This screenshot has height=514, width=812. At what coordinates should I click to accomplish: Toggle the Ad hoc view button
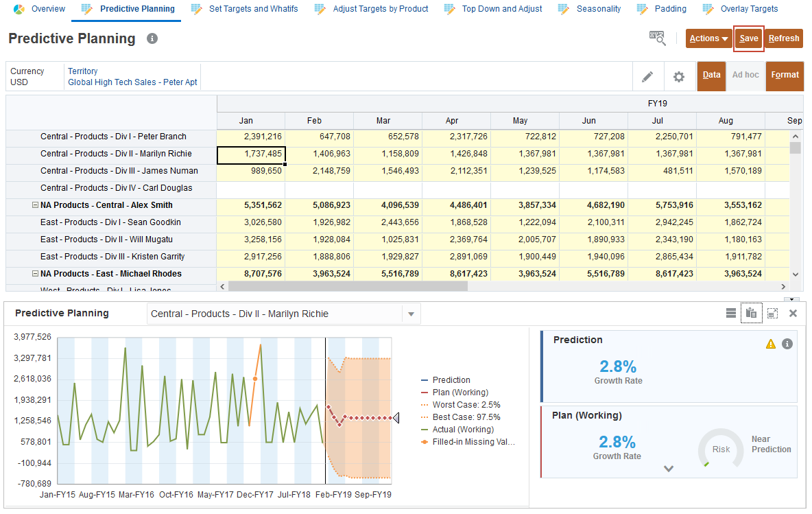745,75
